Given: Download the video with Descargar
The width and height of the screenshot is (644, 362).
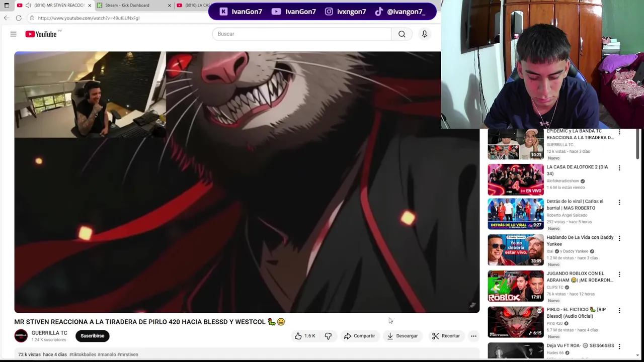Looking at the screenshot, I should click(402, 336).
